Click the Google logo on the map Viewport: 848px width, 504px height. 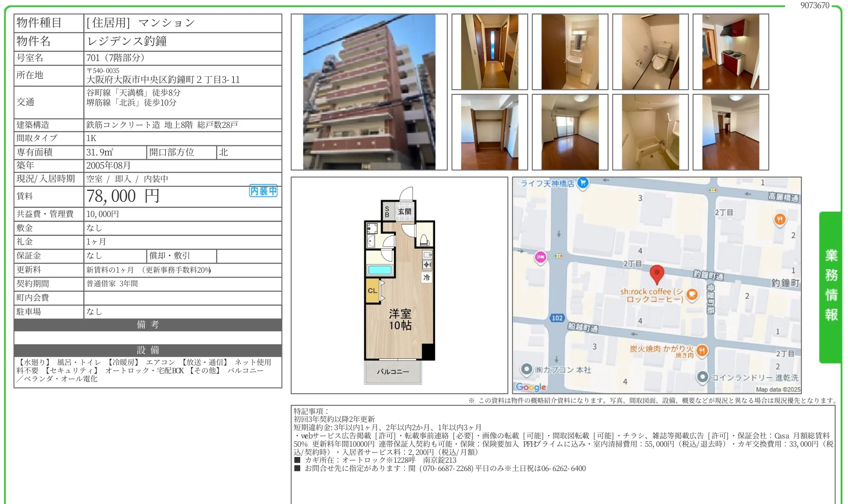click(x=531, y=387)
